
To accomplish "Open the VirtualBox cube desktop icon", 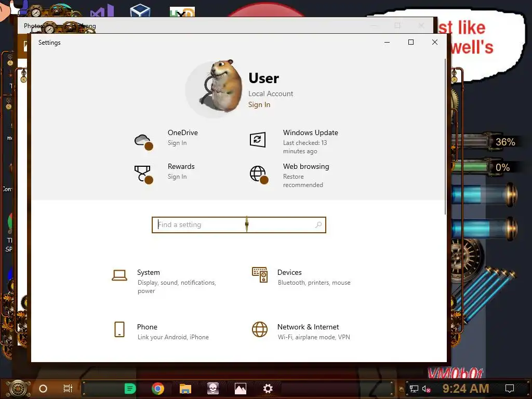I will [140, 10].
